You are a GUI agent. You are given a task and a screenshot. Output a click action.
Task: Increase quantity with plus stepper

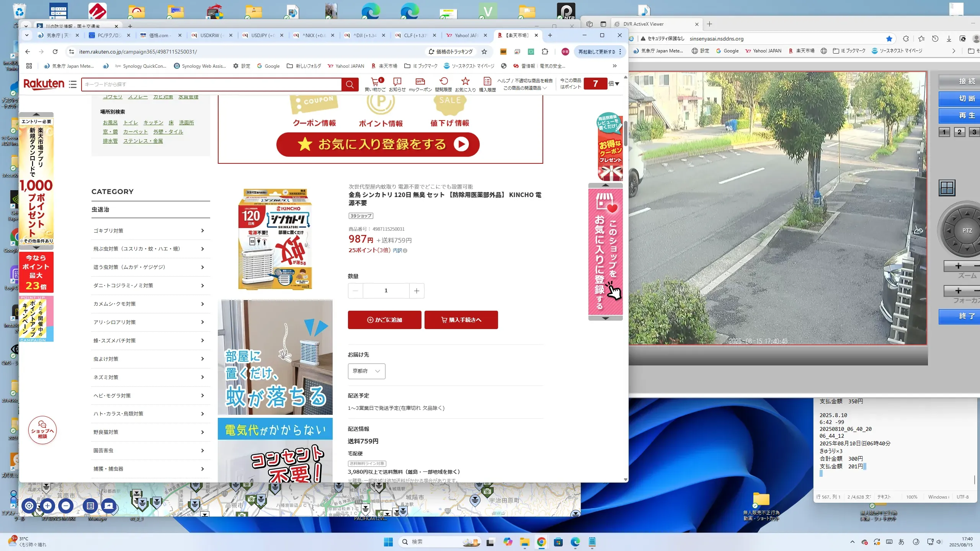pos(416,291)
